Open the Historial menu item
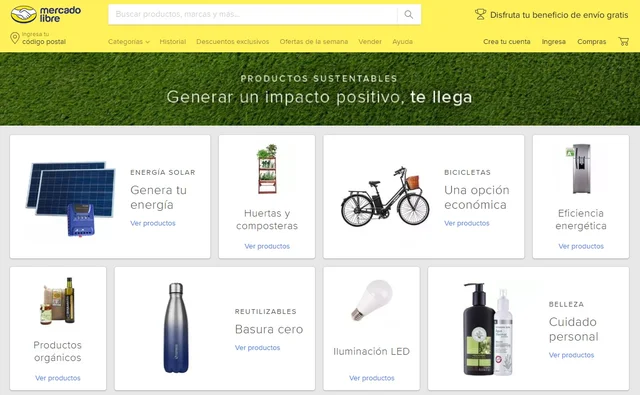 pyautogui.click(x=173, y=42)
